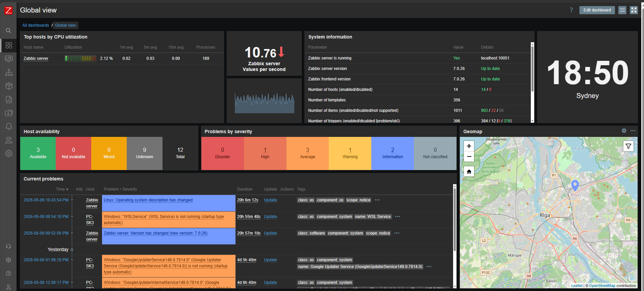
Task: Select the Global view breadcrumb
Action: tap(66, 25)
